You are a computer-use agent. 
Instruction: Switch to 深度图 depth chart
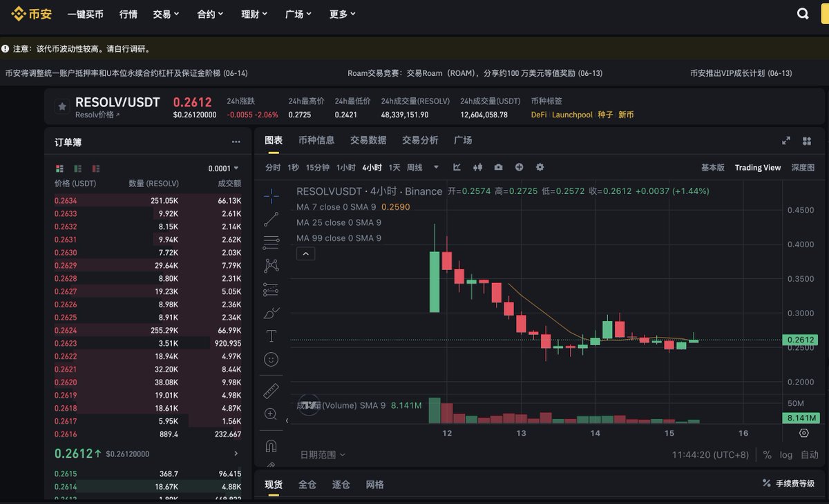pyautogui.click(x=803, y=168)
